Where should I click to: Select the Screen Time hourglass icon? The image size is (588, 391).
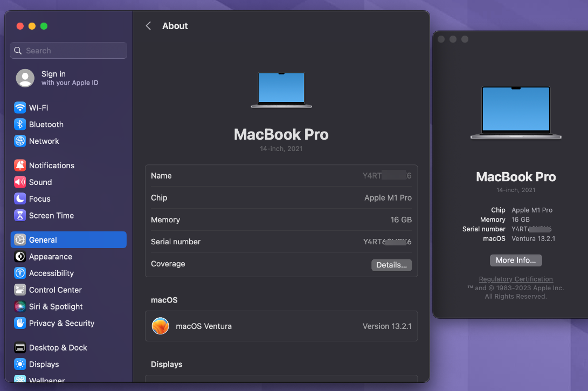pos(20,215)
